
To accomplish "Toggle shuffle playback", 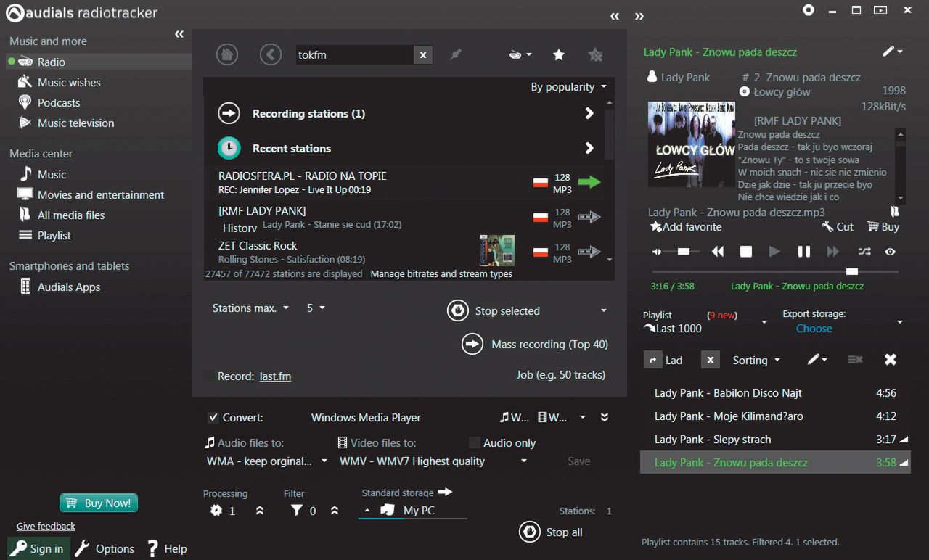I will coord(864,251).
